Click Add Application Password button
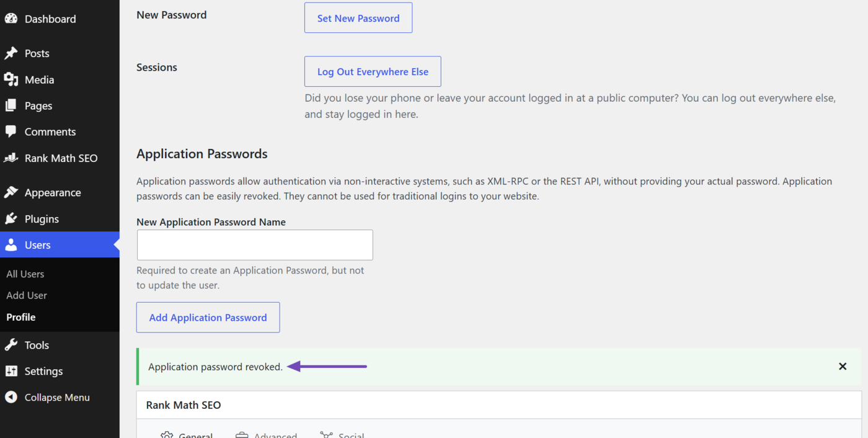The width and height of the screenshot is (868, 438). click(x=208, y=317)
